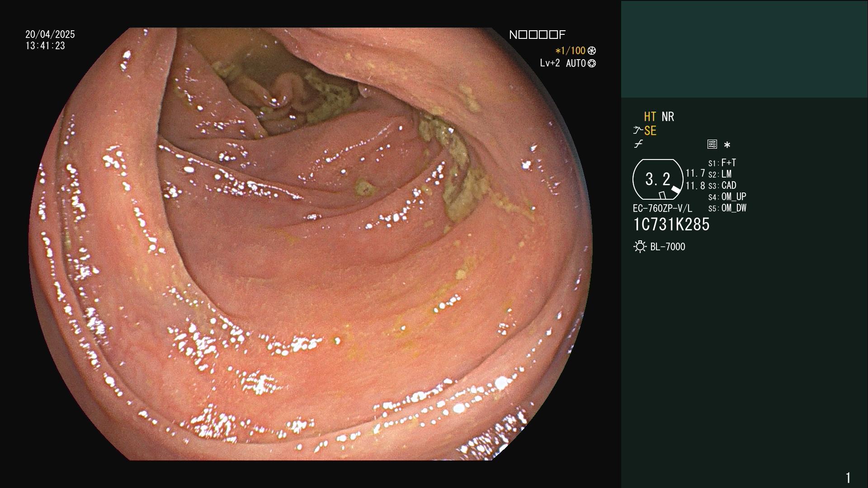868x488 pixels.
Task: Click the serial number 1C731K285
Action: pyautogui.click(x=671, y=225)
